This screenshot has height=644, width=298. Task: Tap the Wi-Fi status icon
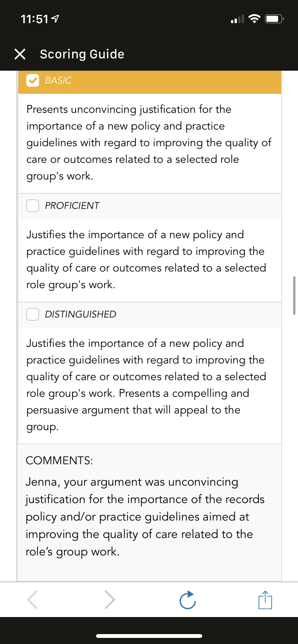tap(254, 19)
